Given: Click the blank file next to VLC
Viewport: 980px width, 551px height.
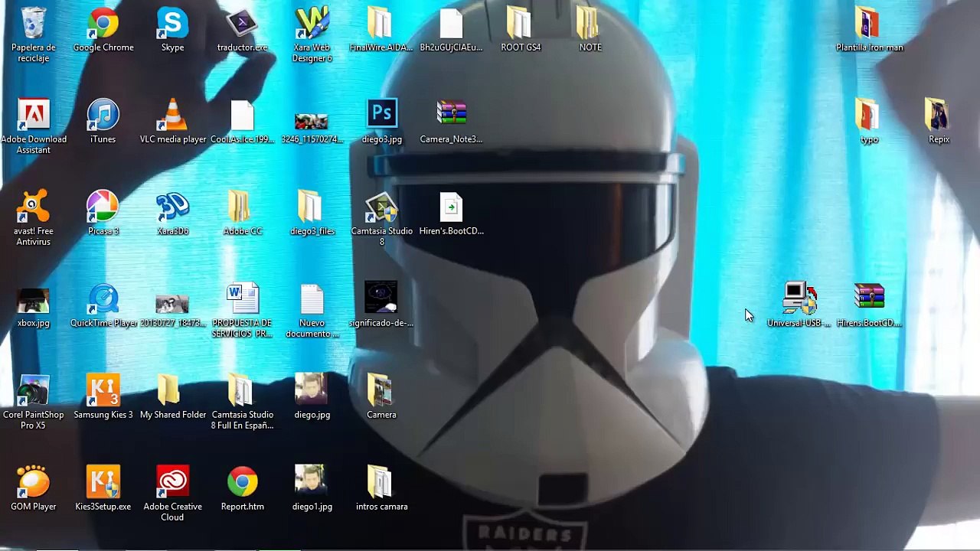Looking at the screenshot, I should point(242,115).
